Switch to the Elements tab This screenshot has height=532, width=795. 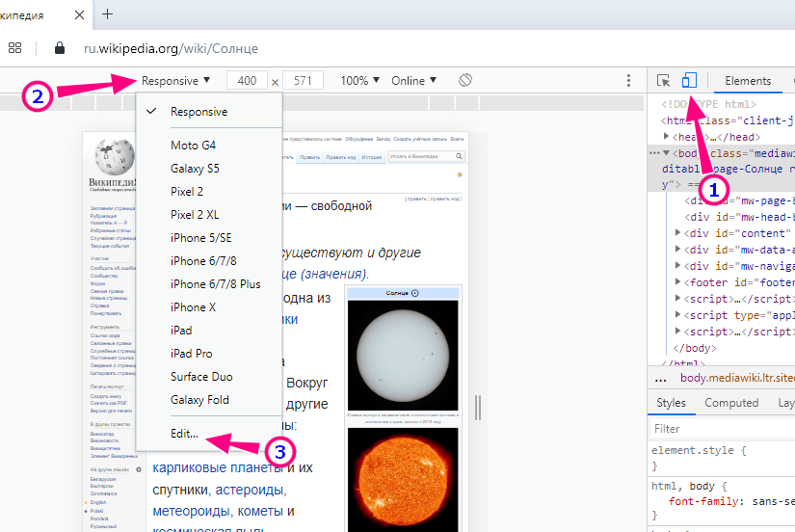[x=748, y=81]
